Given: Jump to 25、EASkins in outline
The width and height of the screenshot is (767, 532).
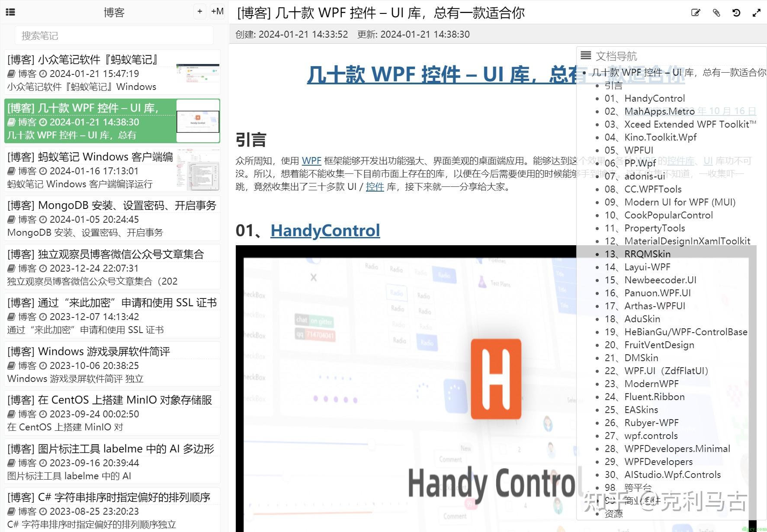Looking at the screenshot, I should (631, 410).
